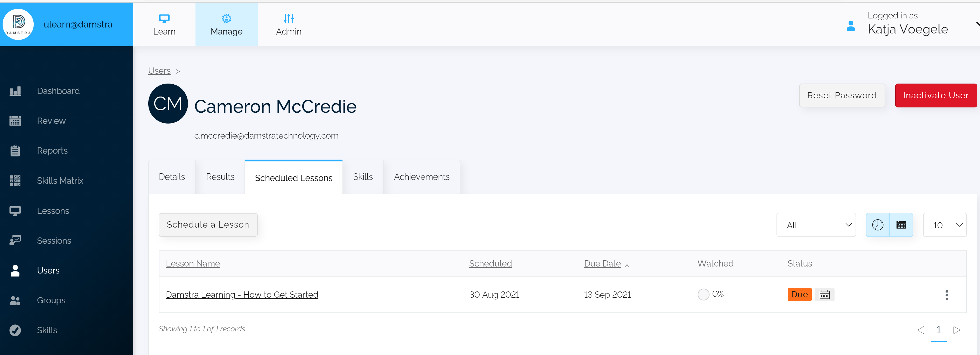
Task: Open Damstra Learning - How to Get Started
Action: point(242,295)
